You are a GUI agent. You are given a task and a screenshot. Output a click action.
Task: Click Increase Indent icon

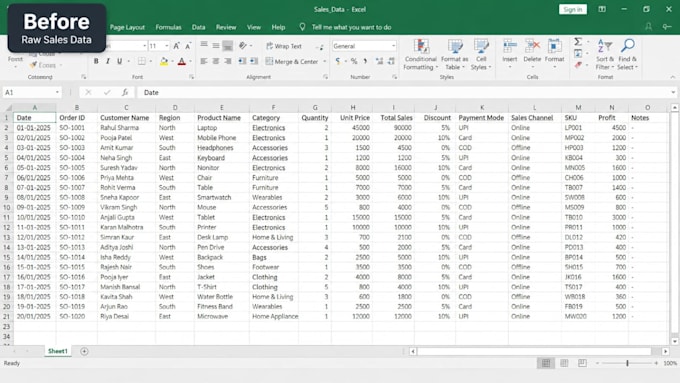(254, 61)
